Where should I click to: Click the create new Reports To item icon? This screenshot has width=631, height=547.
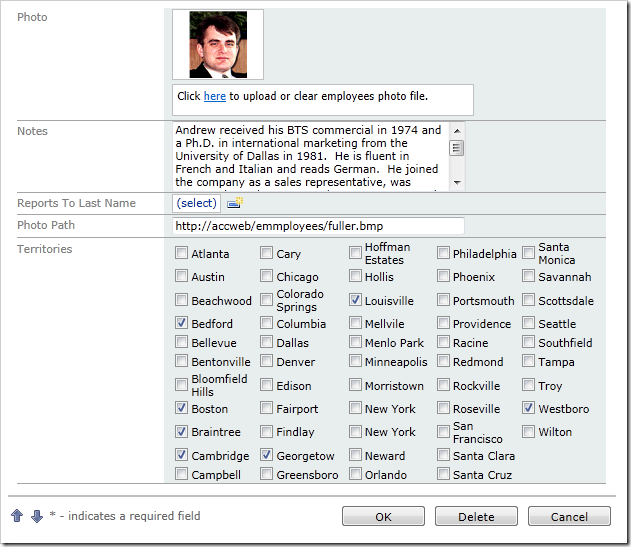(235, 202)
